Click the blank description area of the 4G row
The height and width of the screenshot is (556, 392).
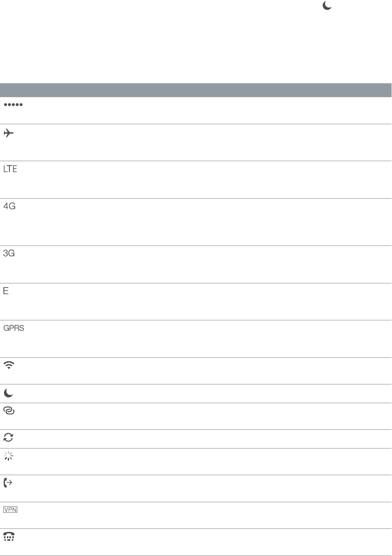coord(197,222)
